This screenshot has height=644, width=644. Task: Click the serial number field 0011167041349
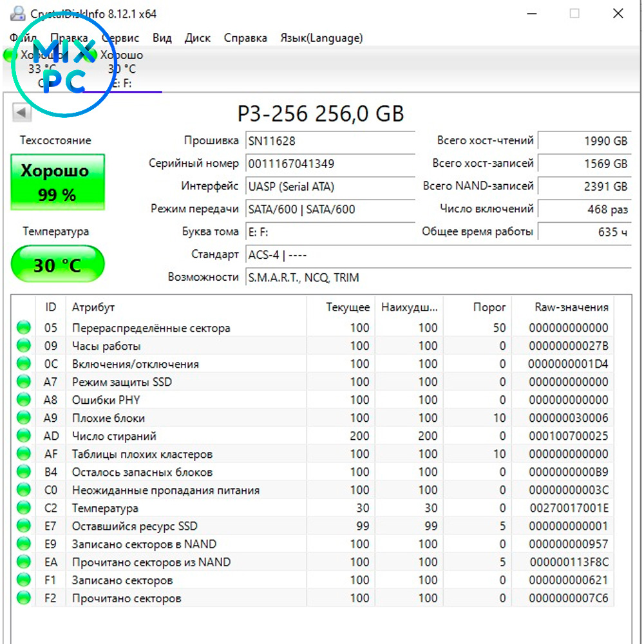pos(330,164)
